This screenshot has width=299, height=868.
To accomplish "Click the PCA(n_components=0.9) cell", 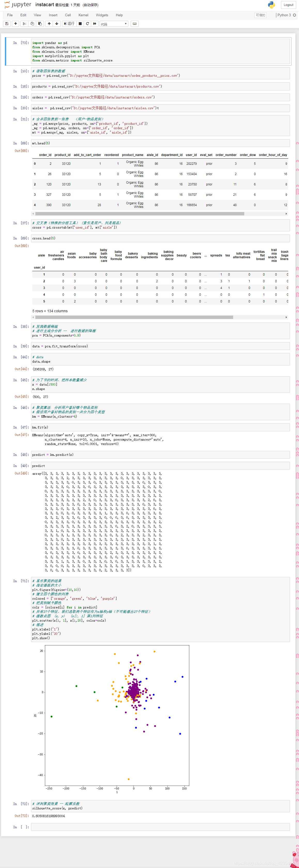I will (x=160, y=331).
